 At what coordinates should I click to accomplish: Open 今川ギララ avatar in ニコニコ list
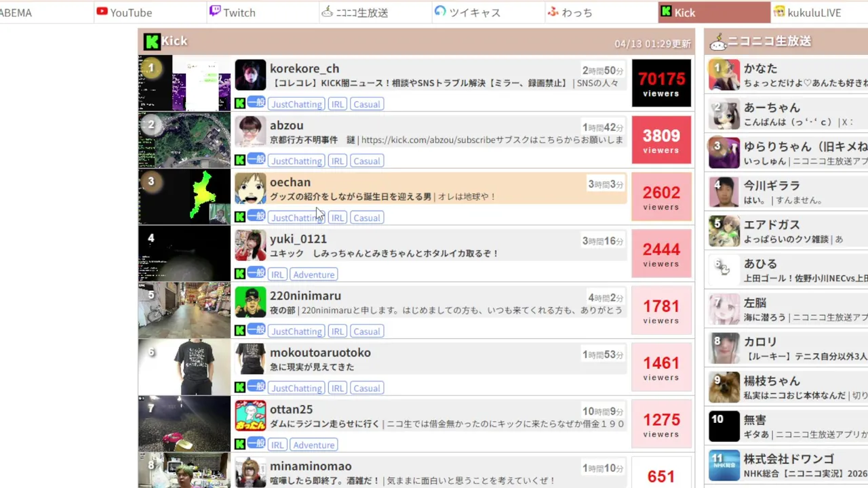tap(724, 192)
